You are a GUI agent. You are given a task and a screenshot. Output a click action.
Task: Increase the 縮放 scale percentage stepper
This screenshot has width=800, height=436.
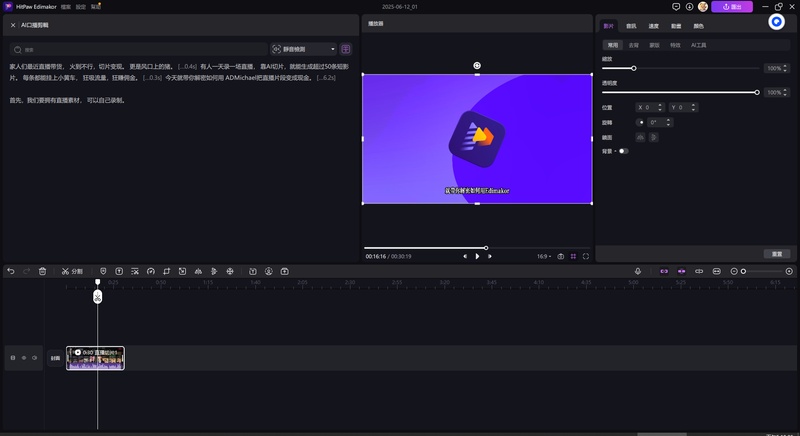click(786, 66)
